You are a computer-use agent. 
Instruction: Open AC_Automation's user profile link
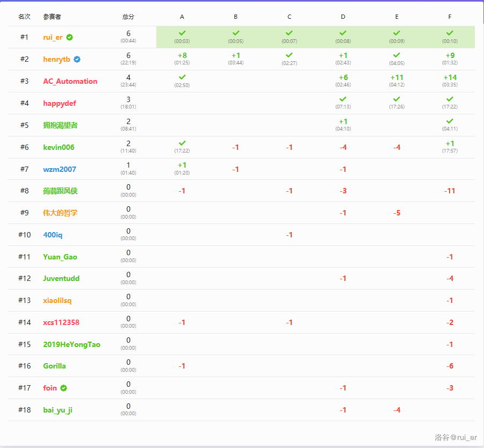point(70,82)
